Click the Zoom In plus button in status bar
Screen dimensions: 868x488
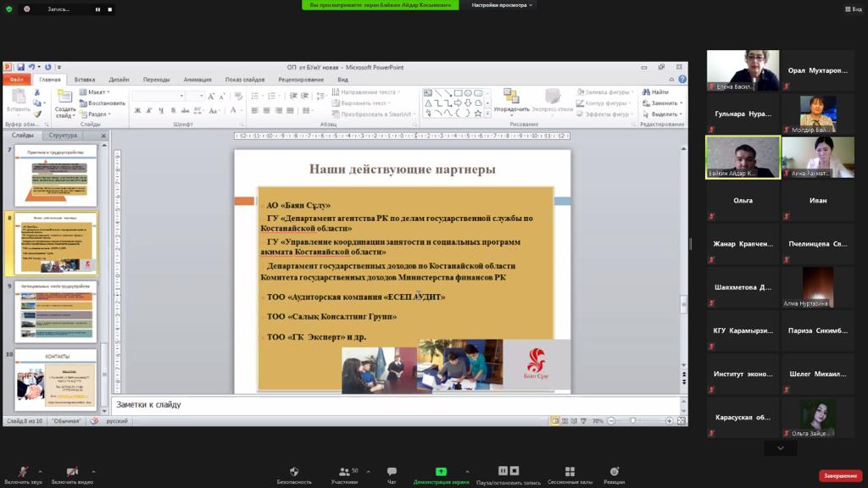(x=669, y=421)
